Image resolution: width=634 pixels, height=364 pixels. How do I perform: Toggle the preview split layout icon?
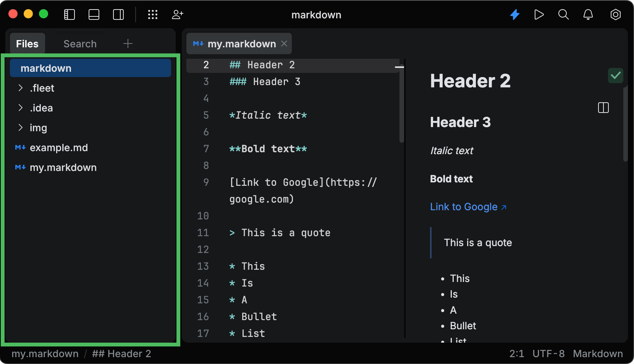click(x=603, y=108)
